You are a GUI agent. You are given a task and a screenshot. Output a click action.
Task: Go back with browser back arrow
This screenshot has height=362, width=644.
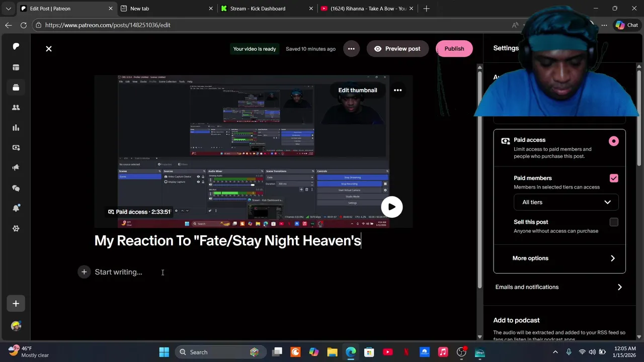point(9,25)
